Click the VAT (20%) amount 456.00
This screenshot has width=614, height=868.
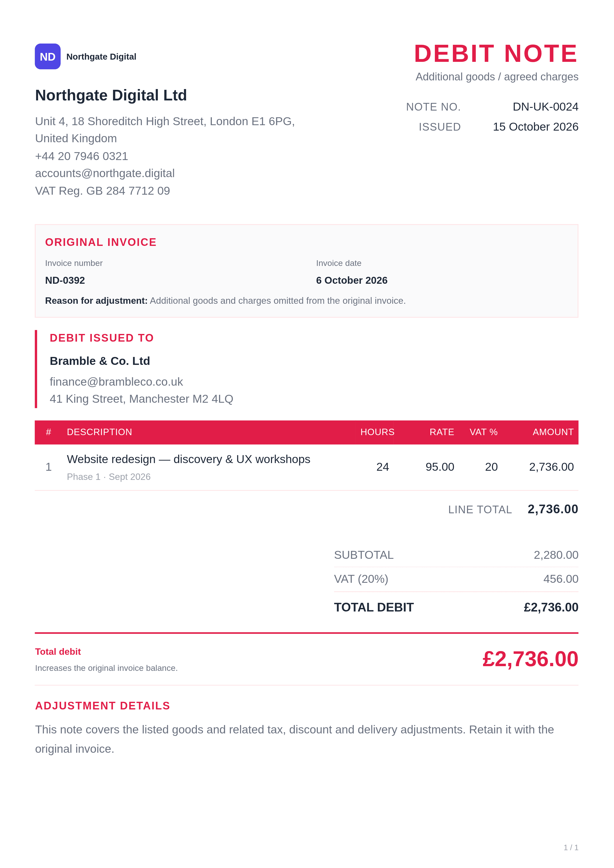(x=561, y=579)
